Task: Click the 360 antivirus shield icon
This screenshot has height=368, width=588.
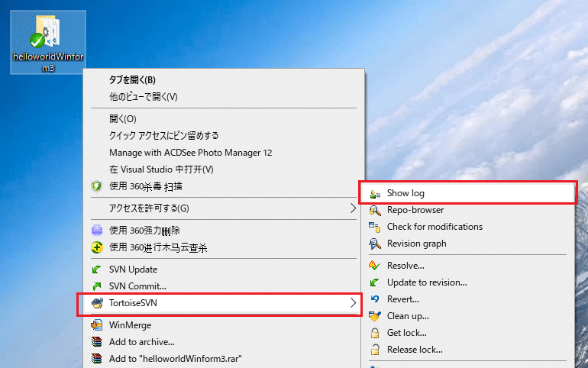Action: point(97,186)
